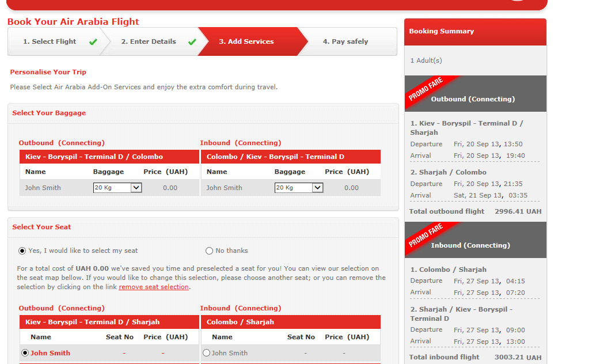
Task: Return to step 2 Enter Details
Action: pyautogui.click(x=149, y=41)
